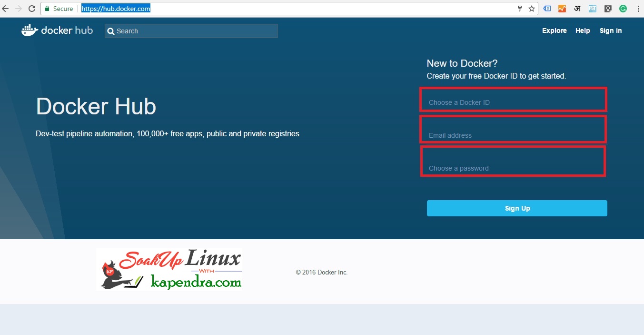Click the PST extension icon
The height and width of the screenshot is (335, 644).
[592, 9]
